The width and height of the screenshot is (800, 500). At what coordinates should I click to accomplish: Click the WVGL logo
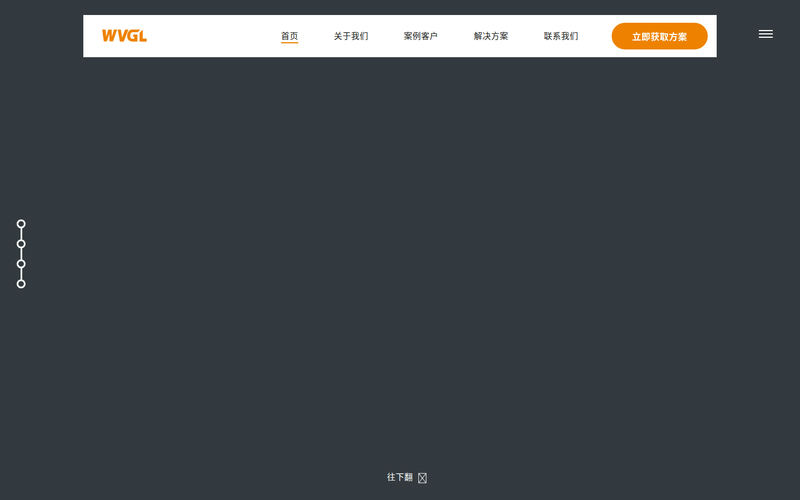click(124, 36)
